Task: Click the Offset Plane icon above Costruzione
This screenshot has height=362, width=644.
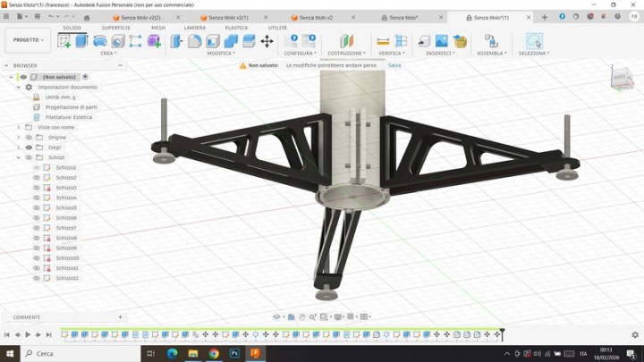Action: [x=346, y=40]
